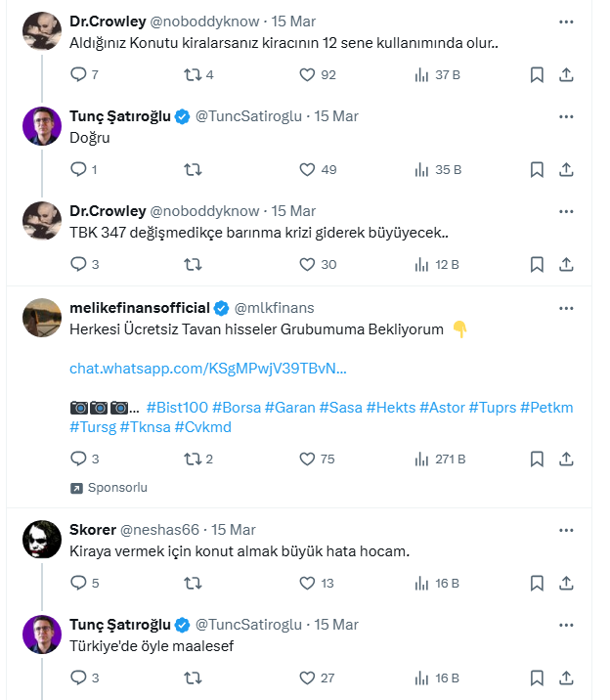This screenshot has width=610, height=700.
Task: Open more options menu on melikefinansofficial tweet
Action: click(x=566, y=307)
